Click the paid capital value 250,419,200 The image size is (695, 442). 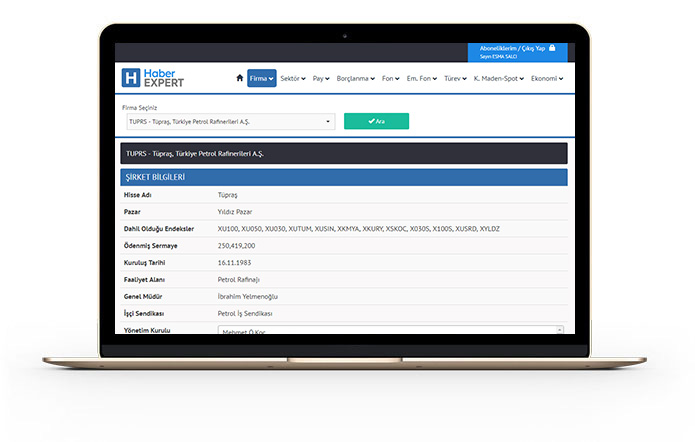[236, 246]
